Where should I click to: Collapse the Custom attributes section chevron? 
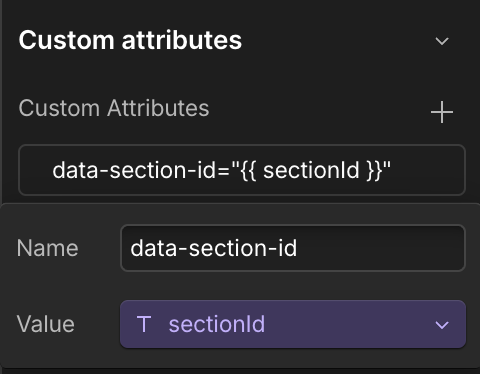442,41
